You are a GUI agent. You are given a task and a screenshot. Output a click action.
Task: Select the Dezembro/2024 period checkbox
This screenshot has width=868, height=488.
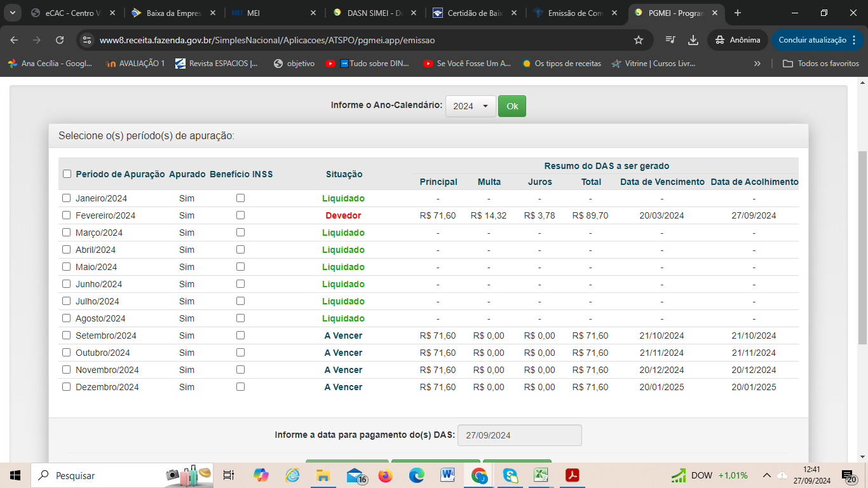click(x=67, y=387)
